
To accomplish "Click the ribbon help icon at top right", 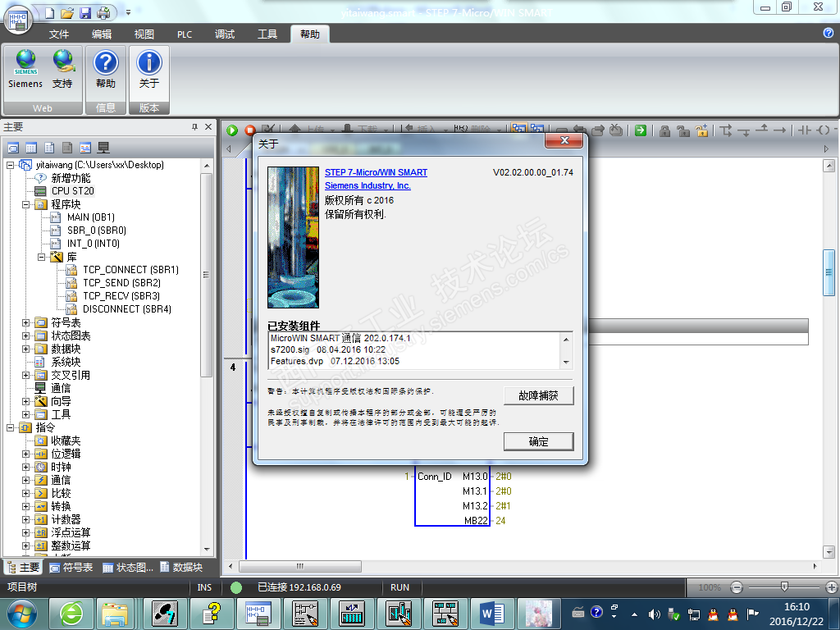I will pyautogui.click(x=829, y=33).
